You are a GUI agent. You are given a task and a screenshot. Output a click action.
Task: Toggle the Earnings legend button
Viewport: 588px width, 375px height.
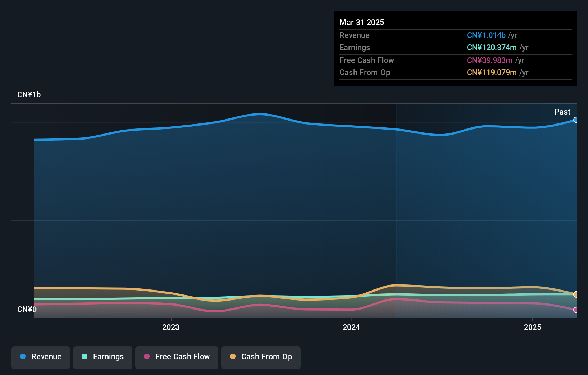click(x=103, y=357)
